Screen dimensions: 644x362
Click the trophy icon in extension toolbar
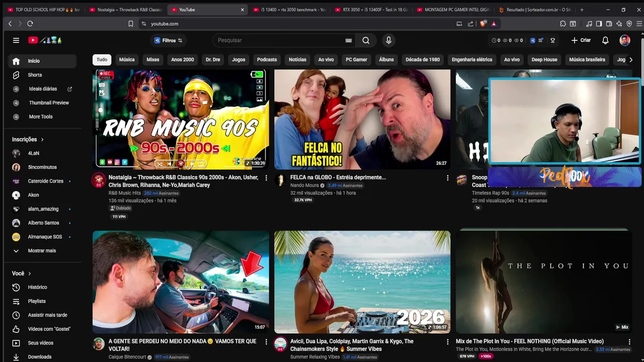[552, 40]
